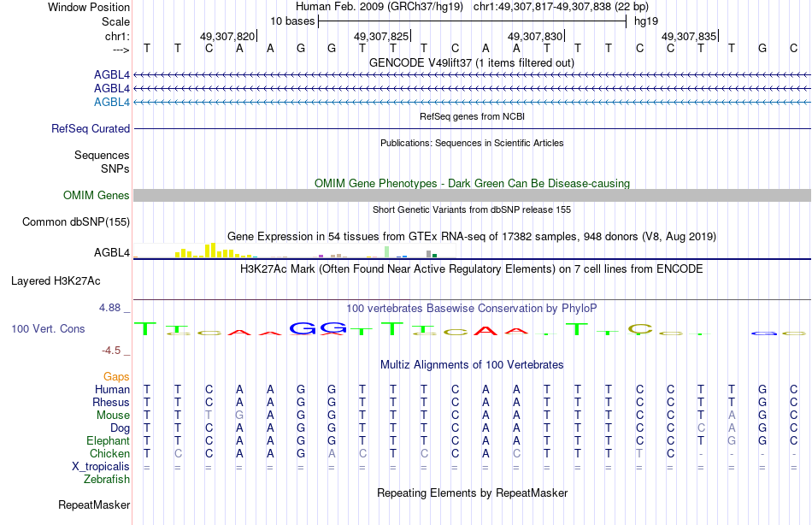The width and height of the screenshot is (812, 525).
Task: Click the ---> sequence direction arrow
Action: click(x=121, y=50)
